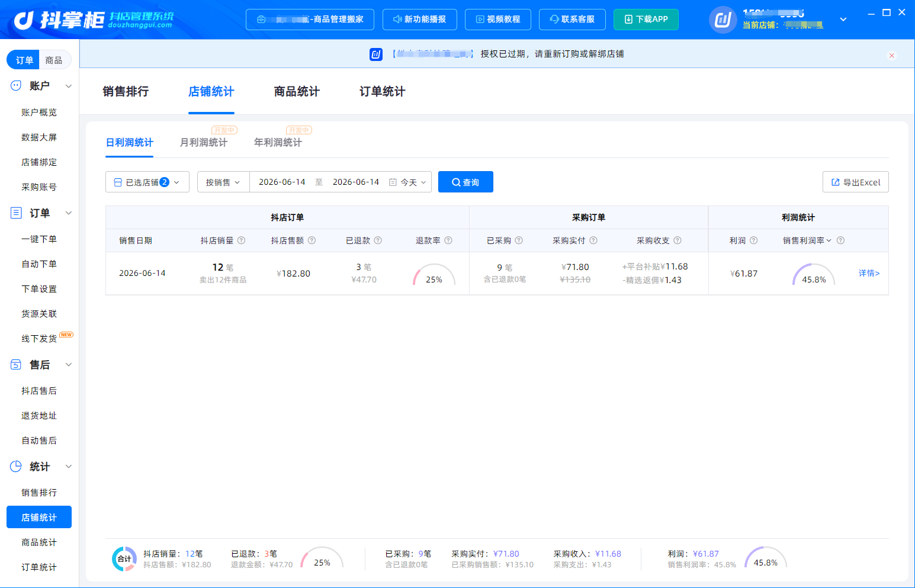
Task: Open 详情 link for 2026-06-14 row
Action: (869, 273)
